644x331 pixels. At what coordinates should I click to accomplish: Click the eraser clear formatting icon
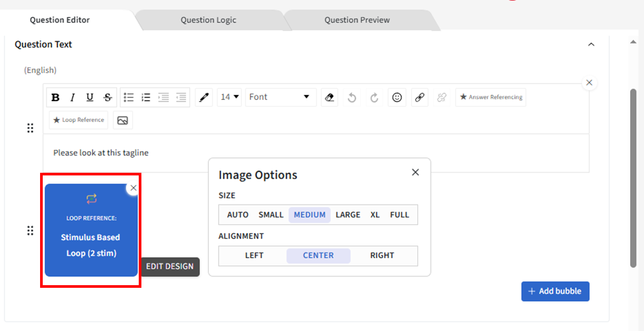(329, 97)
